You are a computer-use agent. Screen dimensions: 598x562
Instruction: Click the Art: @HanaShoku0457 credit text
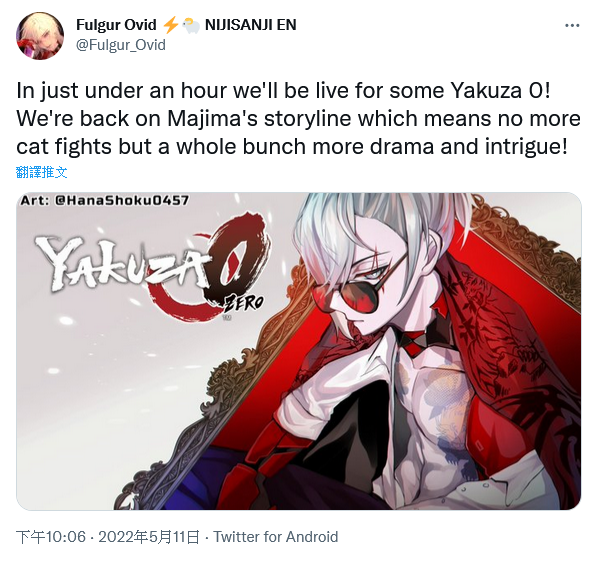104,200
